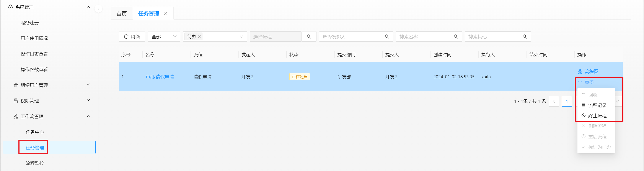
Task: Click the 提交人 column header
Action: [392, 55]
